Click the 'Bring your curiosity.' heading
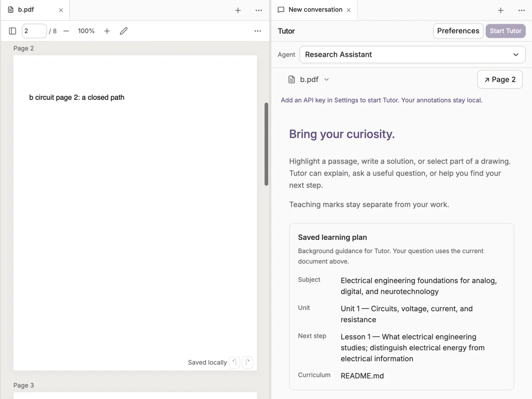This screenshot has height=399, width=532. click(342, 134)
